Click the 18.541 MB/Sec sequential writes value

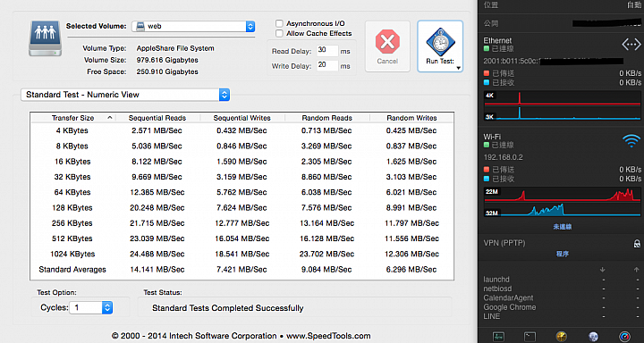tap(241, 254)
